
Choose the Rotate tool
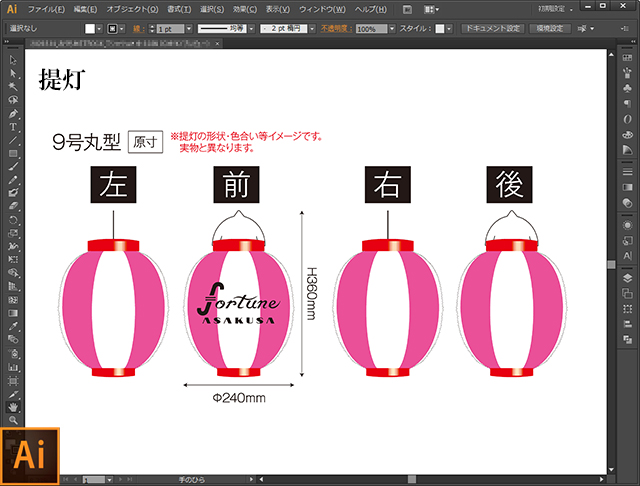(x=13, y=220)
